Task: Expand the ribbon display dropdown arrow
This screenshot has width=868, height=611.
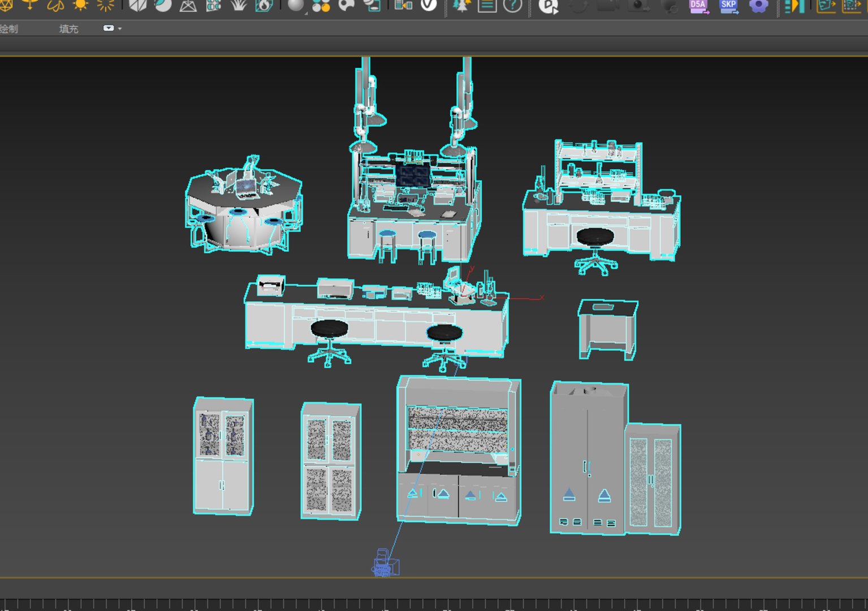Action: point(119,28)
